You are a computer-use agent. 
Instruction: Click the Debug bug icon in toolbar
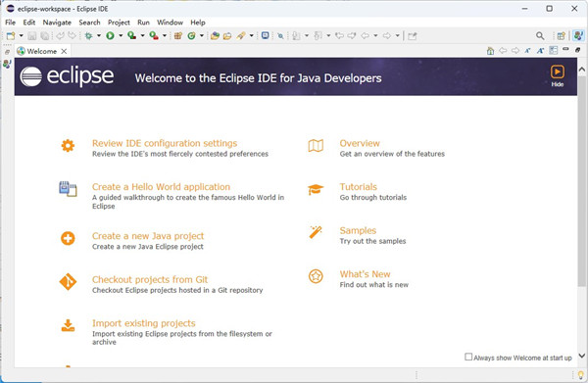point(88,35)
